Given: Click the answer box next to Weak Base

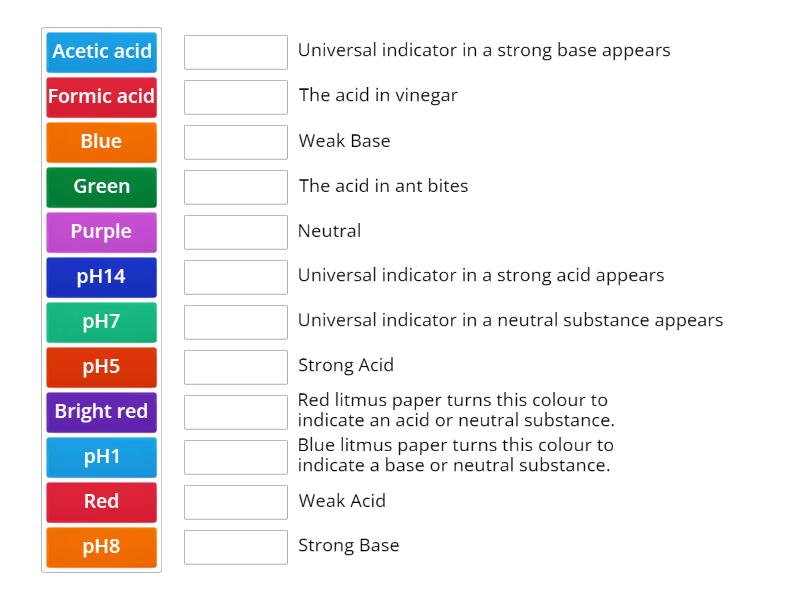Looking at the screenshot, I should pyautogui.click(x=235, y=142).
